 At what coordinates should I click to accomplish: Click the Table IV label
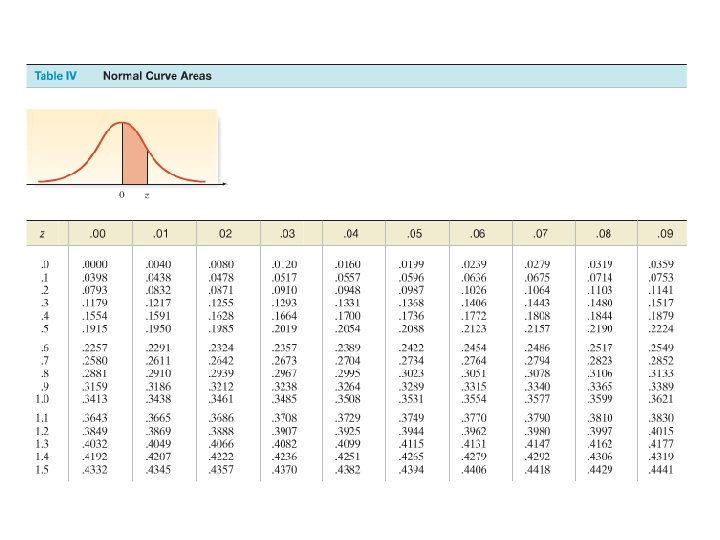pos(56,76)
